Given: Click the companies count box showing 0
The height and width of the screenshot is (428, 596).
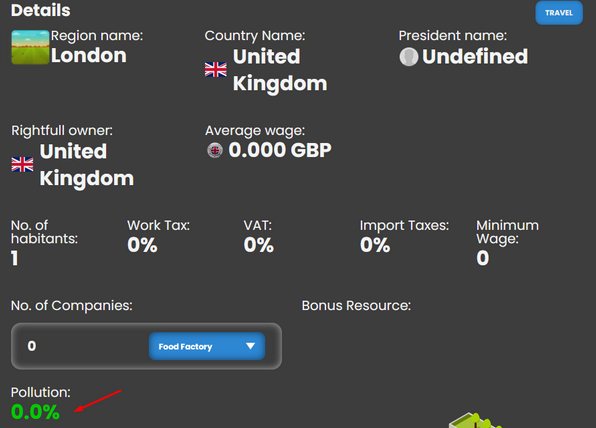Looking at the screenshot, I should [146, 346].
